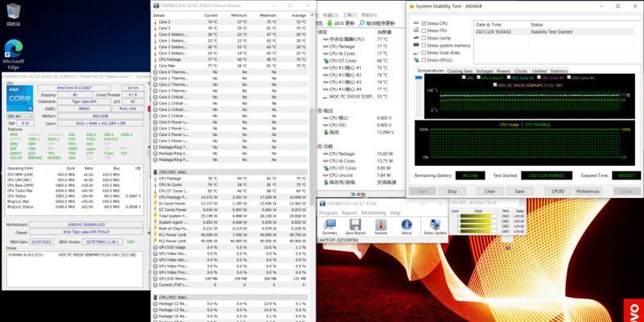Switch to Voltages tab
The width and height of the screenshot is (644, 322).
pos(485,71)
